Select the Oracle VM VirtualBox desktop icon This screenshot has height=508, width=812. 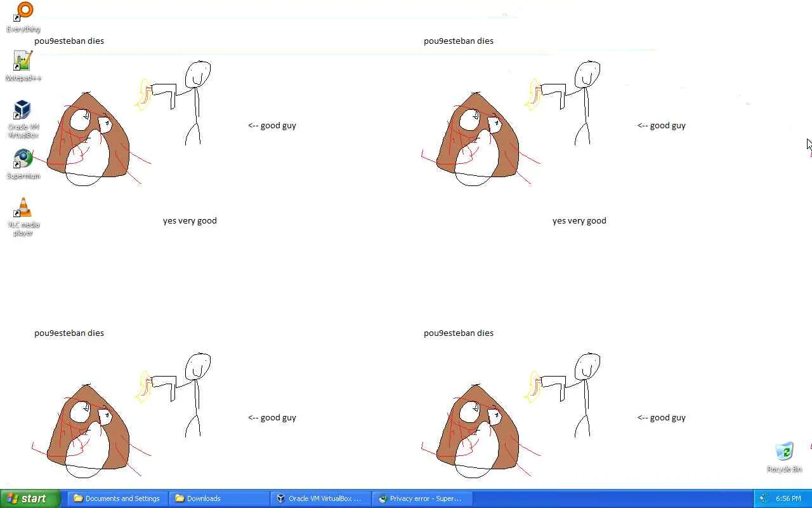pos(23,119)
